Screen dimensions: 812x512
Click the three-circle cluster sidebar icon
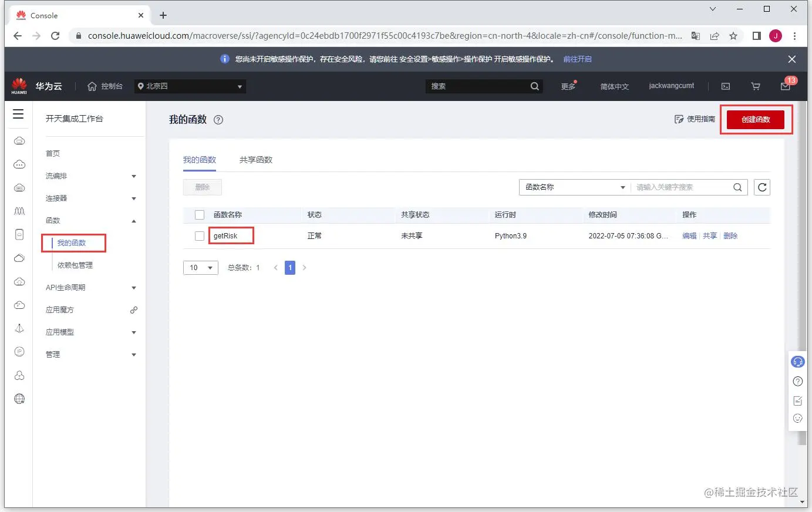(x=19, y=375)
